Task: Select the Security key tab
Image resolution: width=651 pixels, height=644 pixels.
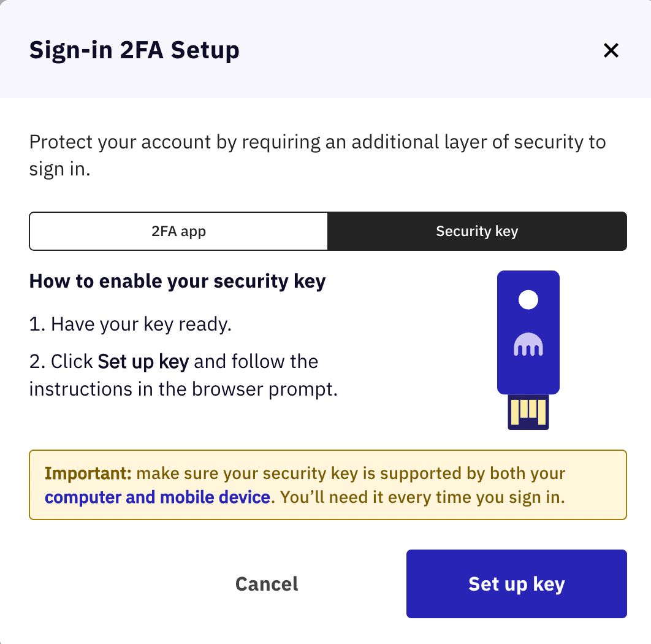Action: pos(477,231)
